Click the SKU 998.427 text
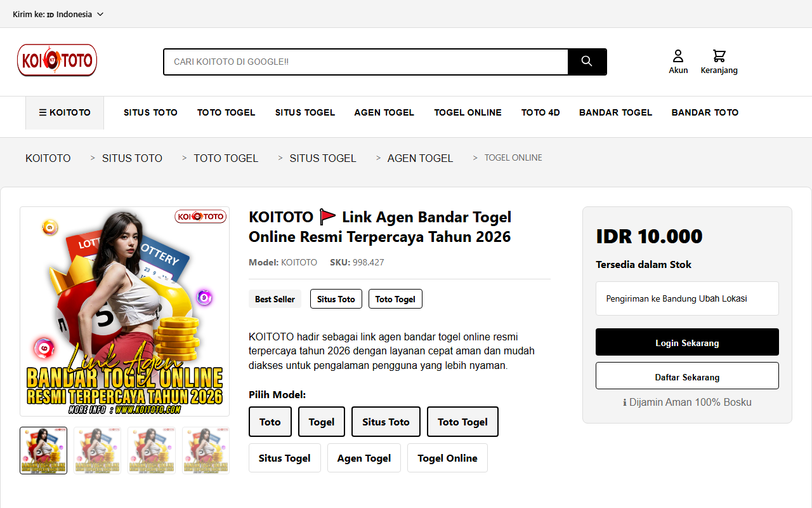This screenshot has width=812, height=508. tap(357, 262)
